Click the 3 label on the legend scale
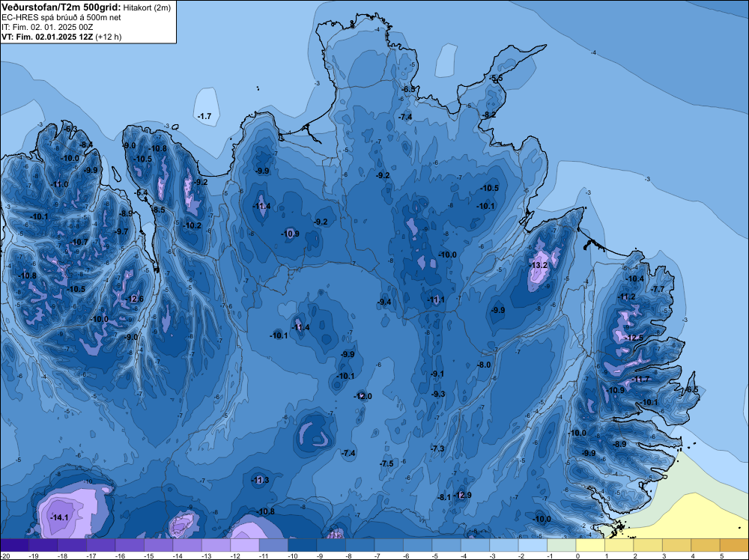 click(x=664, y=556)
